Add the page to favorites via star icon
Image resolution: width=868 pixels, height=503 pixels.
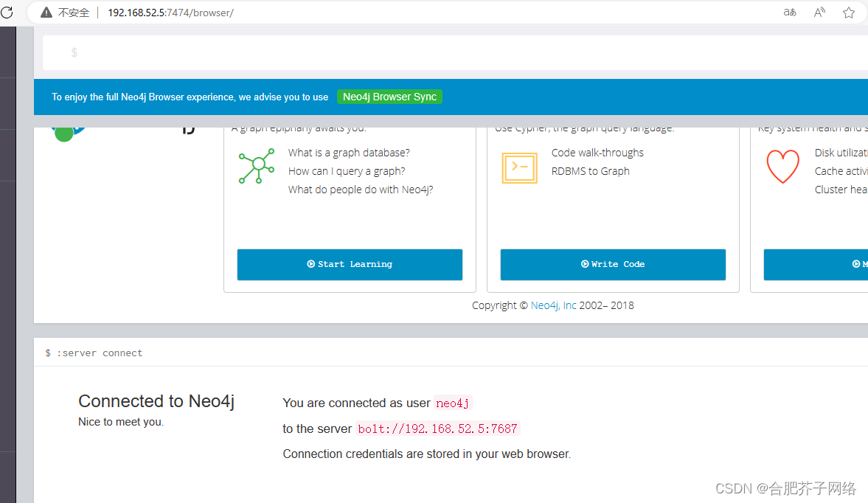pos(848,12)
